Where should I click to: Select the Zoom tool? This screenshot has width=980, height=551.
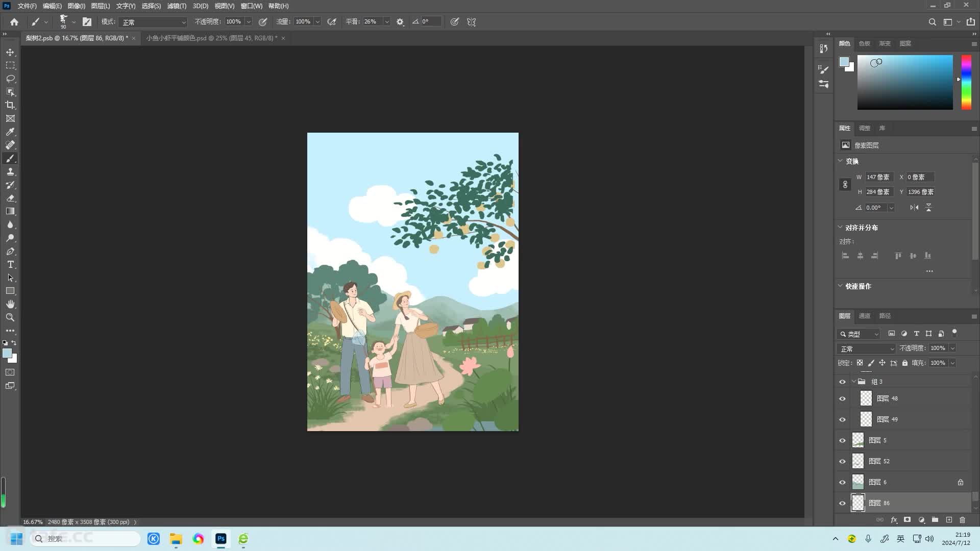(10, 317)
